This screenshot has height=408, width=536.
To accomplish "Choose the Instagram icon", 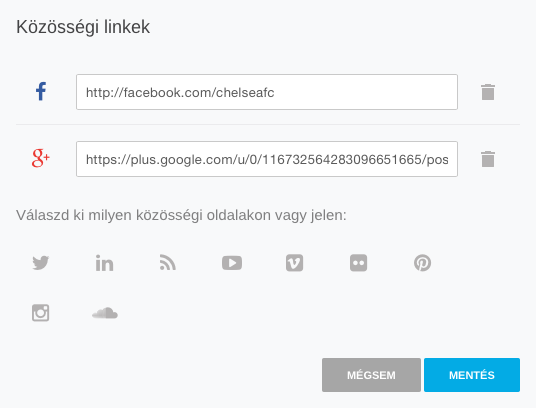I will (41, 313).
